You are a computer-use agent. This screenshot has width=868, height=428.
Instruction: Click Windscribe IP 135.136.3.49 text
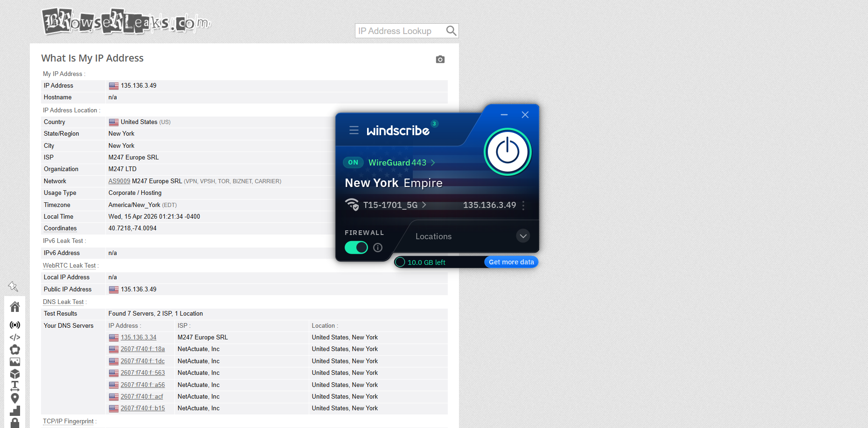(x=489, y=205)
